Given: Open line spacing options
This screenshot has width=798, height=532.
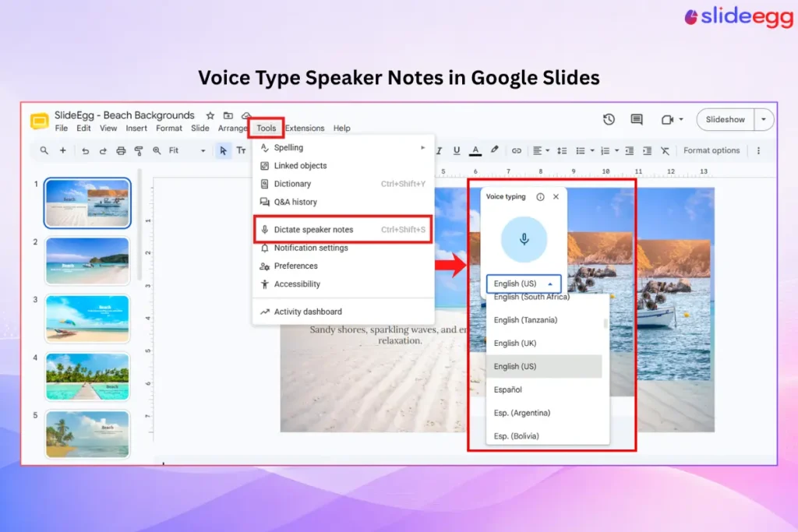Looking at the screenshot, I should [562, 150].
